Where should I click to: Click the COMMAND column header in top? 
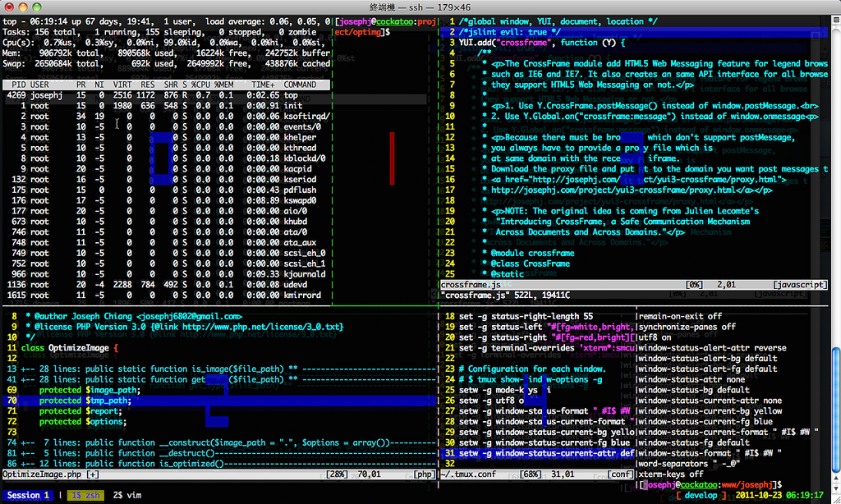coord(300,84)
